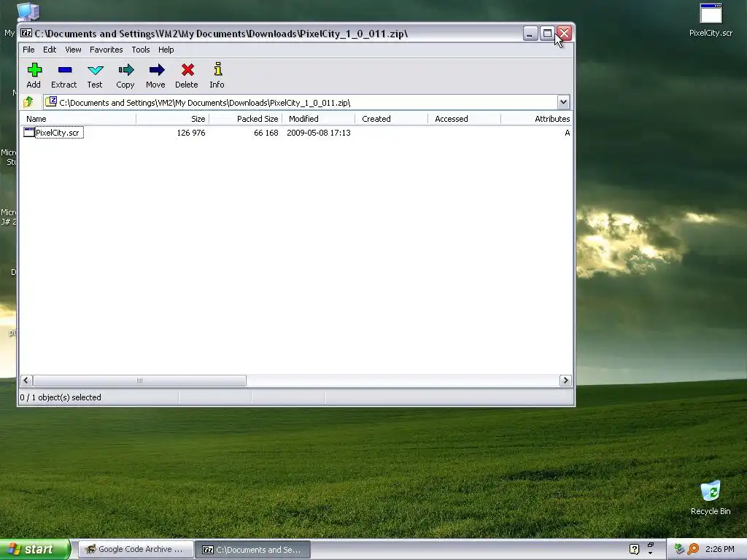Image resolution: width=747 pixels, height=560 pixels.
Task: Expand the address path dropdown
Action: [x=563, y=102]
